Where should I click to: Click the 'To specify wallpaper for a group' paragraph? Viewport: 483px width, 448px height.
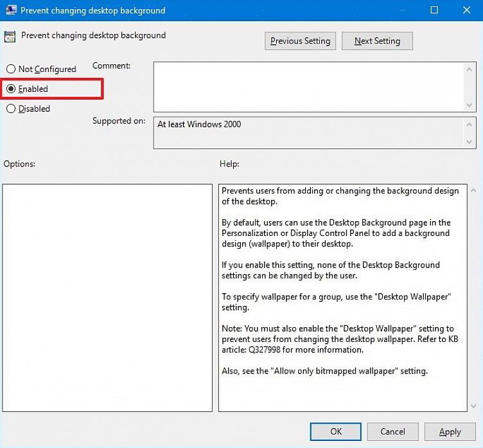click(337, 302)
